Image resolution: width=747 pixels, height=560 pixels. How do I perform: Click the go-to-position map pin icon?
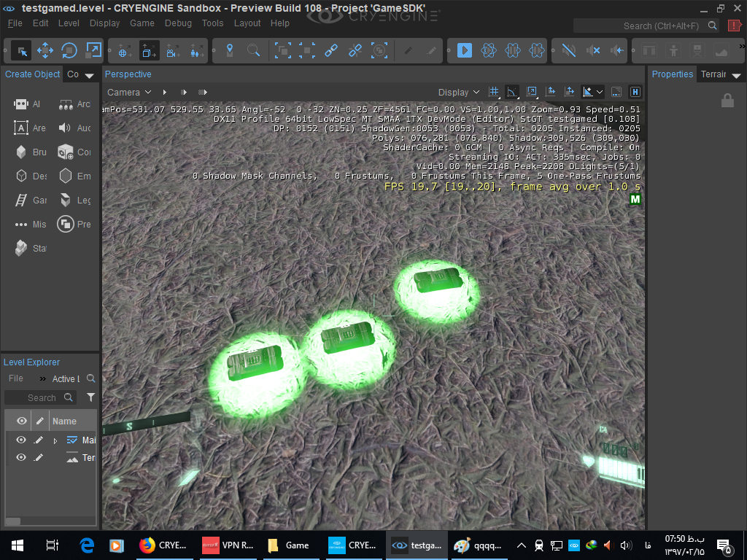(x=230, y=50)
